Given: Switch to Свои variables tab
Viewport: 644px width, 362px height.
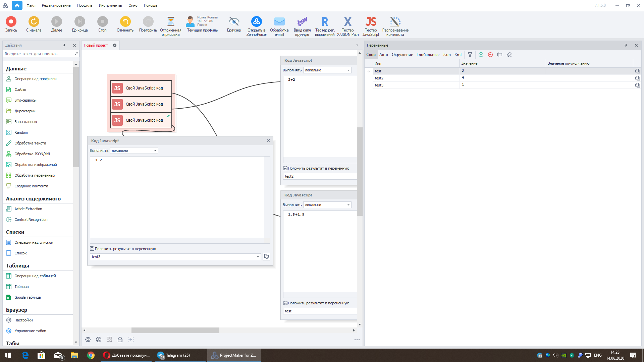Looking at the screenshot, I should pos(371,55).
